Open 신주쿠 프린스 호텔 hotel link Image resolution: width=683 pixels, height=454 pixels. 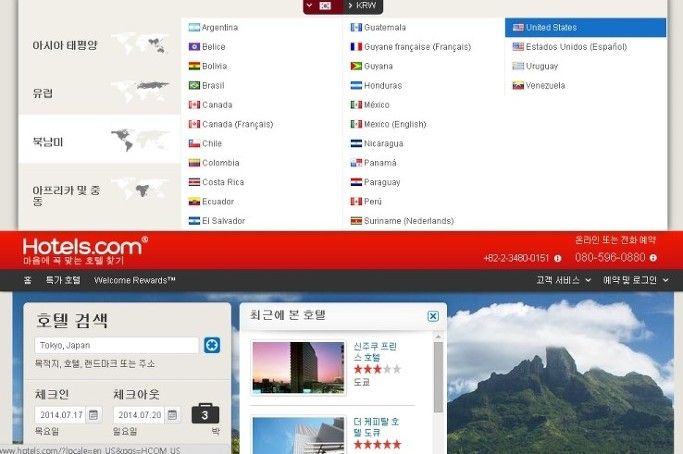(x=375, y=352)
